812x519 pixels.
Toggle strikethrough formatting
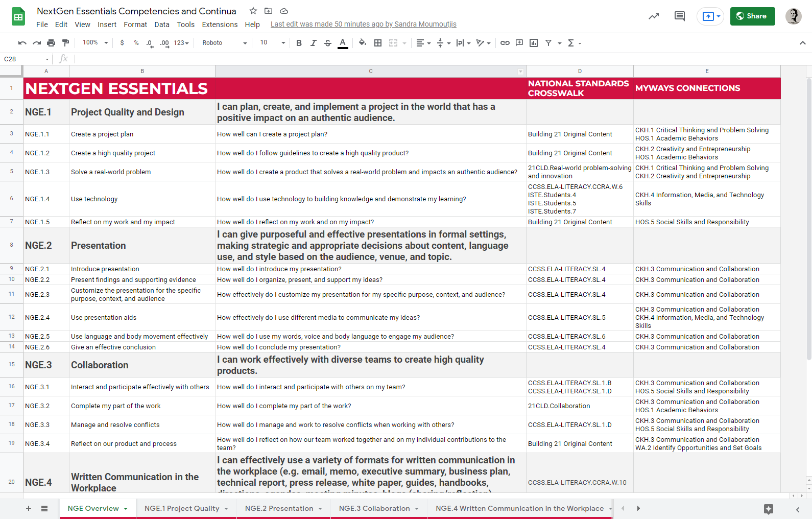pos(328,43)
